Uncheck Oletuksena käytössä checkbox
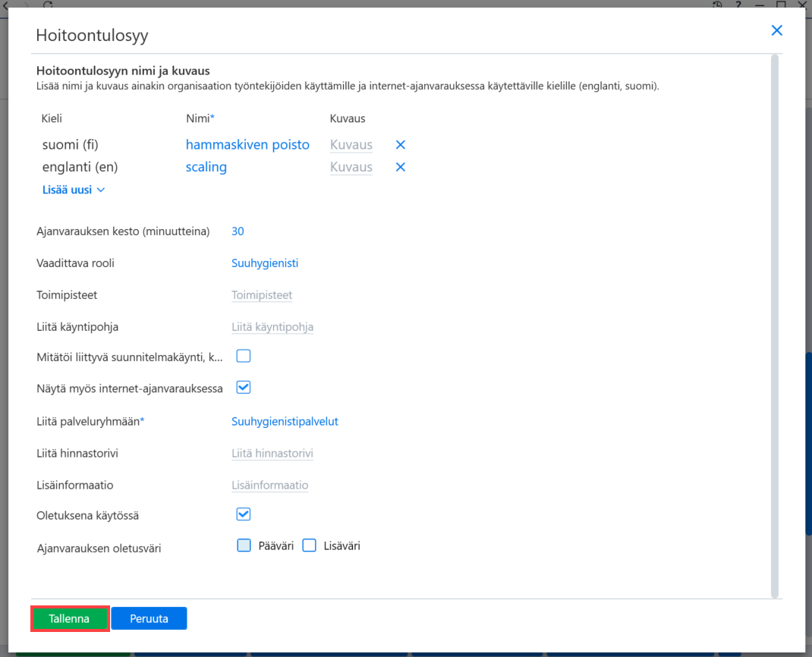Viewport: 812px width, 657px height. pos(244,514)
